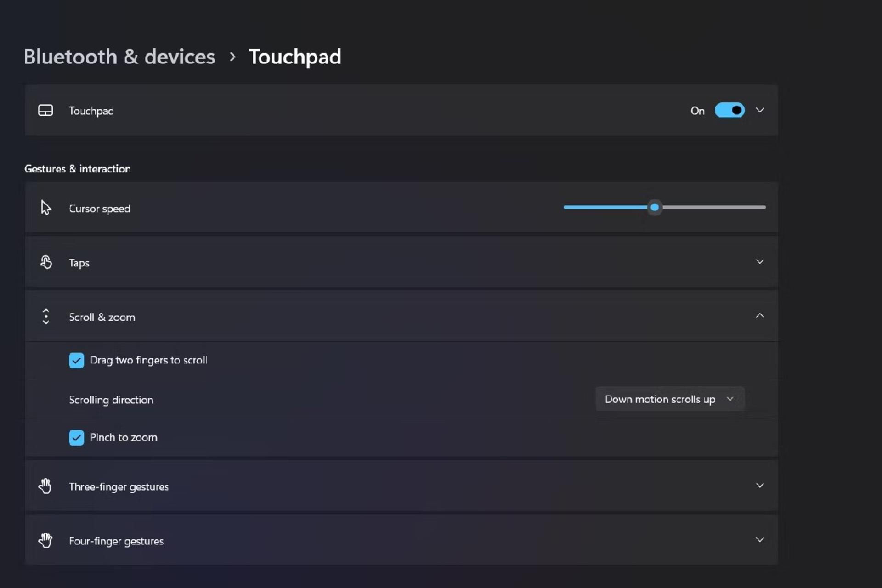Turn off the Touchpad On switch
Screen dimensions: 882x588
pyautogui.click(x=729, y=110)
